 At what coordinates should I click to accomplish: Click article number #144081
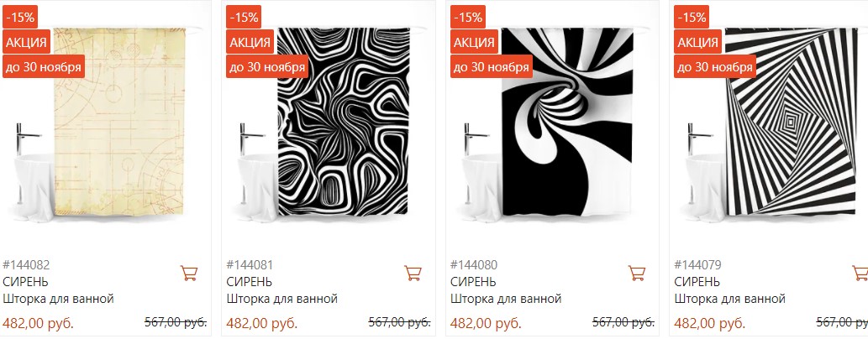click(250, 265)
